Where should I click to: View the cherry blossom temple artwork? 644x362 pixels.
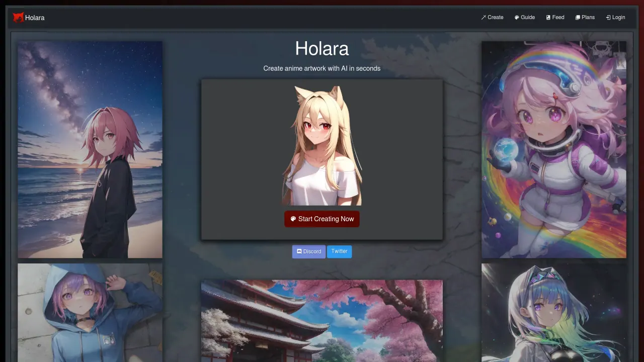click(322, 321)
